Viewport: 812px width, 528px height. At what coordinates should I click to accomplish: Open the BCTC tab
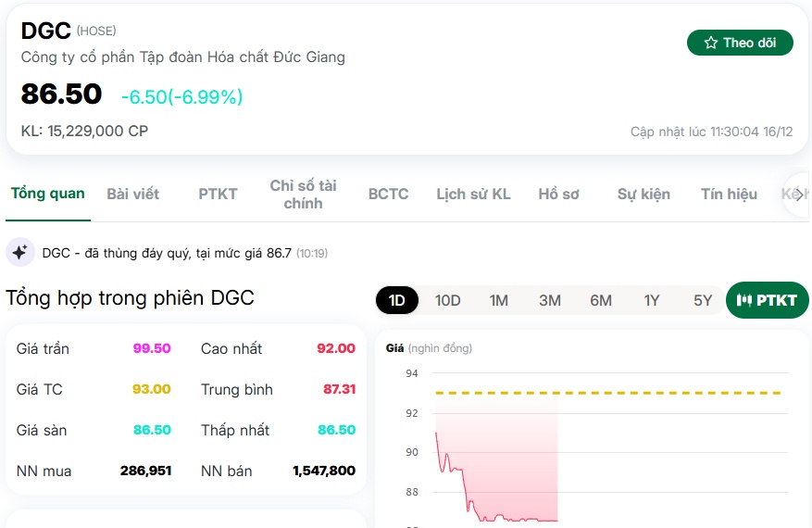pyautogui.click(x=388, y=194)
